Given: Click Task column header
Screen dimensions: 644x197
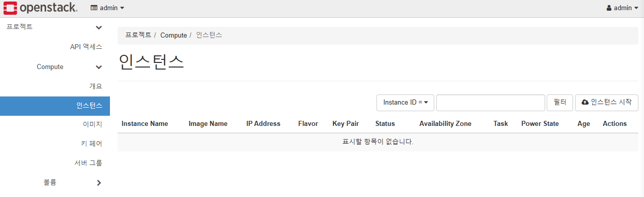Looking at the screenshot, I should (501, 124).
